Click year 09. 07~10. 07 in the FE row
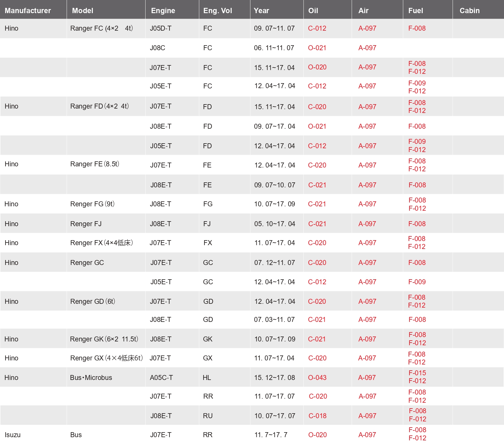Image resolution: width=504 pixels, height=443 pixels. click(274, 185)
